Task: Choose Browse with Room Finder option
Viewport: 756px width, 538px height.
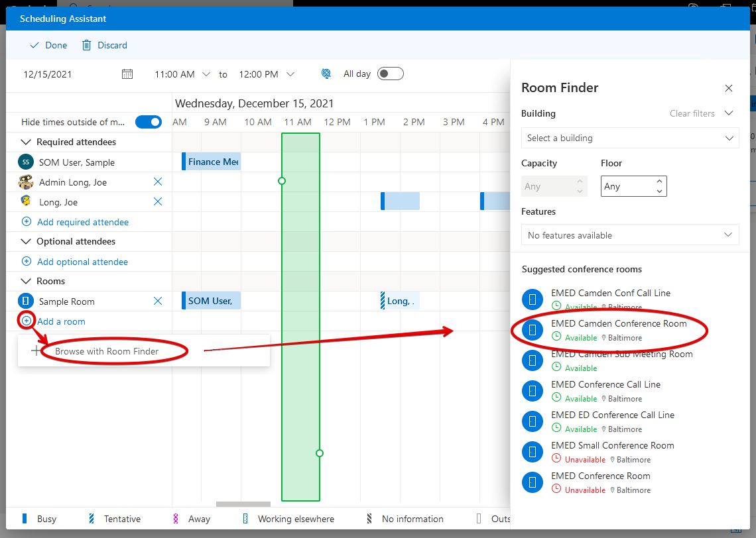Action: click(107, 351)
